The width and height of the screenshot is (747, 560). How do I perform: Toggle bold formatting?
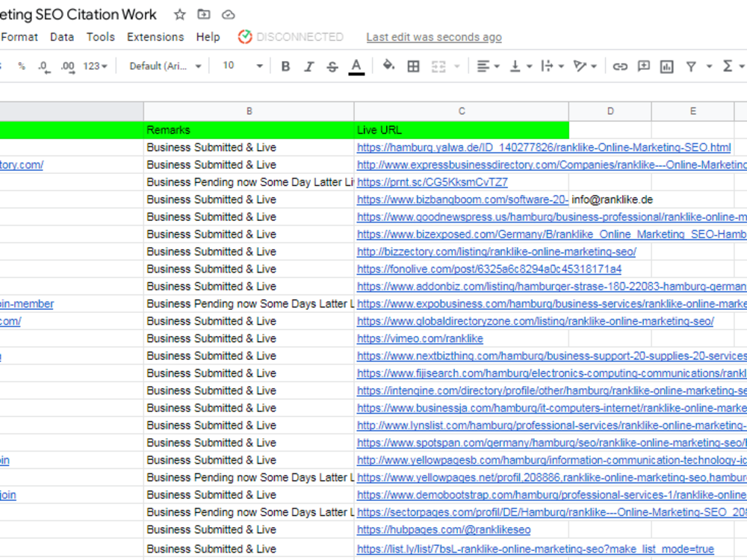pyautogui.click(x=285, y=66)
